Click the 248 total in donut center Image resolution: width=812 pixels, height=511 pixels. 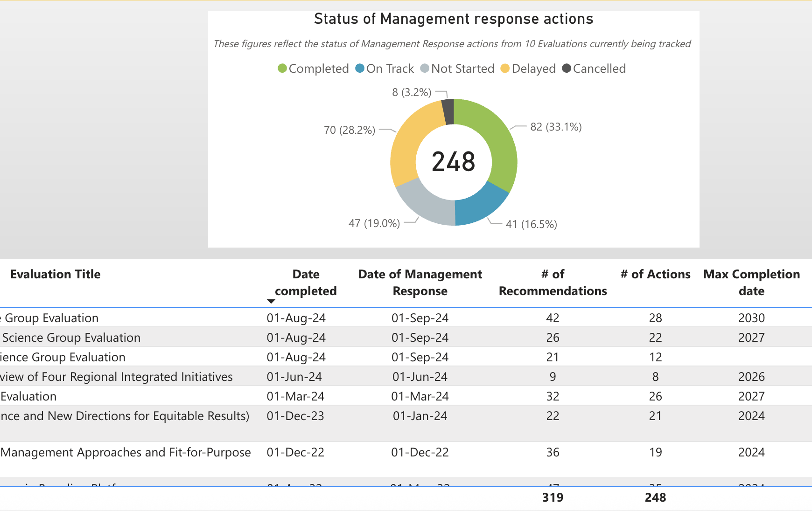(x=455, y=161)
